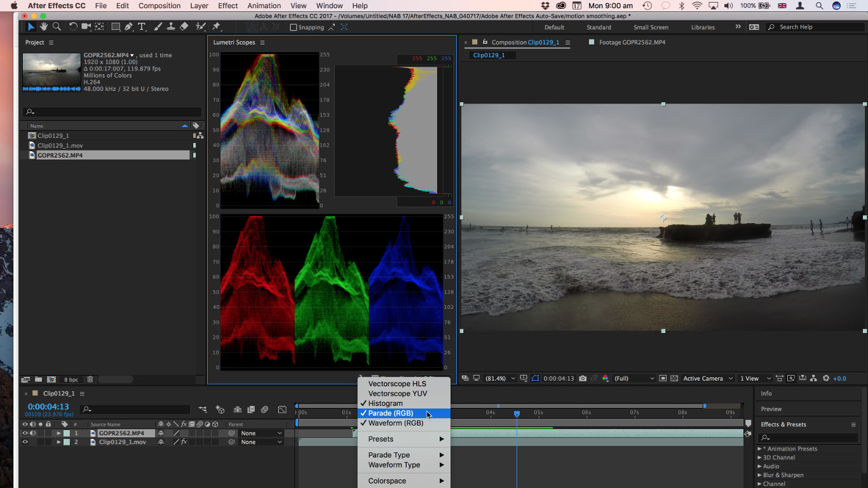The height and width of the screenshot is (488, 868).
Task: Select the Zoom magnifier tool
Action: click(x=57, y=27)
